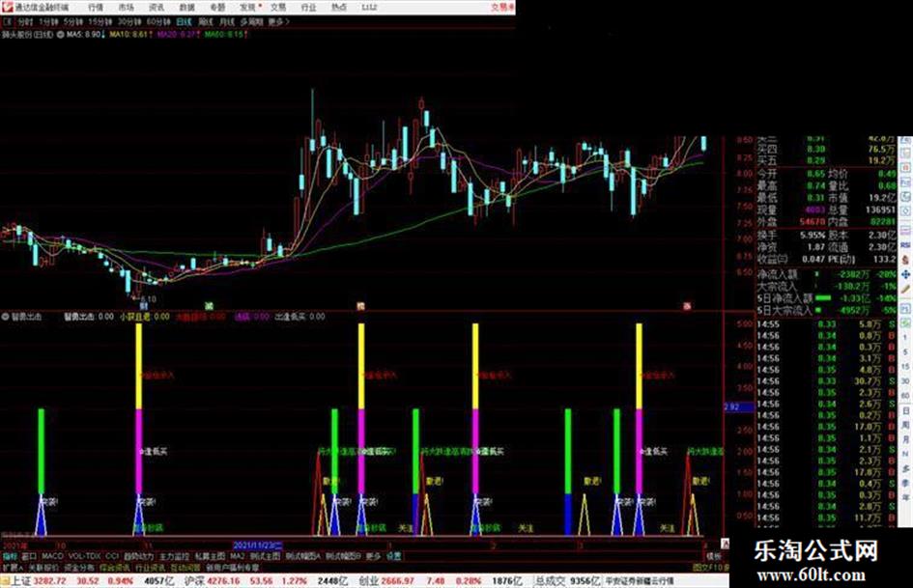
Task: Click the bracket icon left of 分时
Action: [8, 22]
